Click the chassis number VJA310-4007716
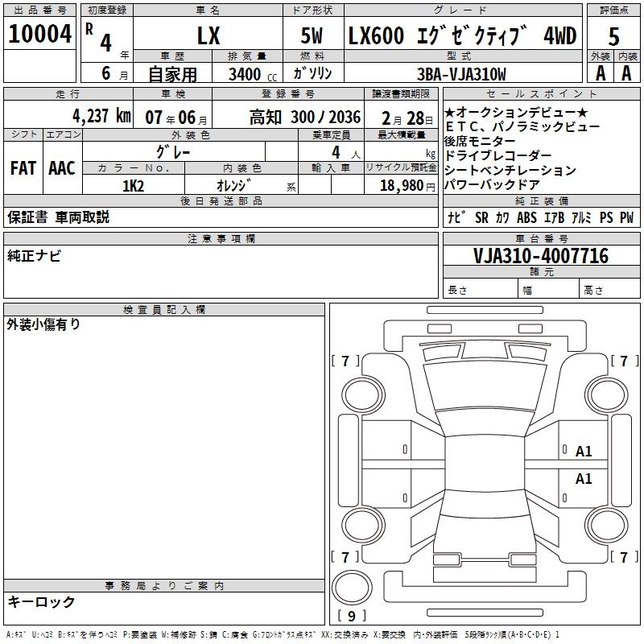This screenshot has height=644, width=644. pos(541,256)
